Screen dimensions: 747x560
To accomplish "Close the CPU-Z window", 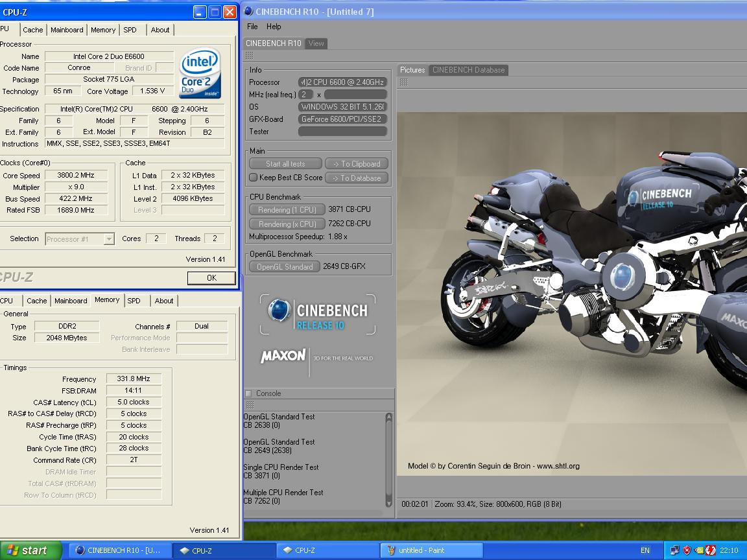I will (230, 12).
